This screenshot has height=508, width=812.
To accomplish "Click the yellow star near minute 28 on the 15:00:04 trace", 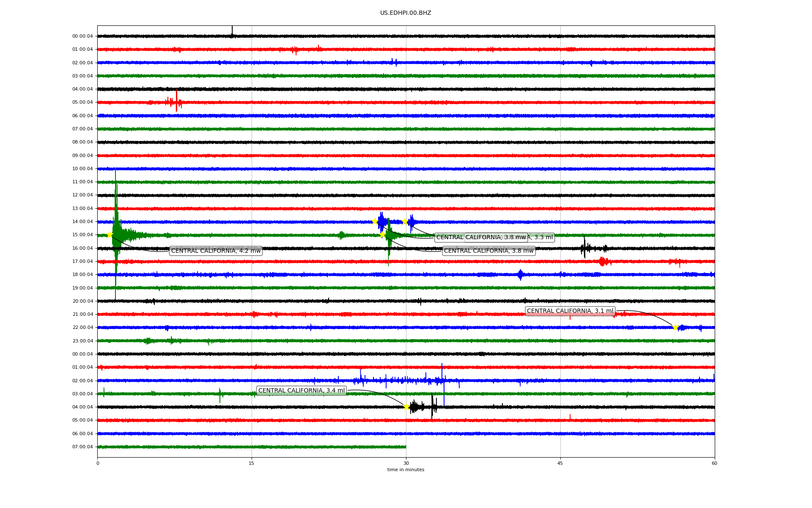I will [x=383, y=235].
